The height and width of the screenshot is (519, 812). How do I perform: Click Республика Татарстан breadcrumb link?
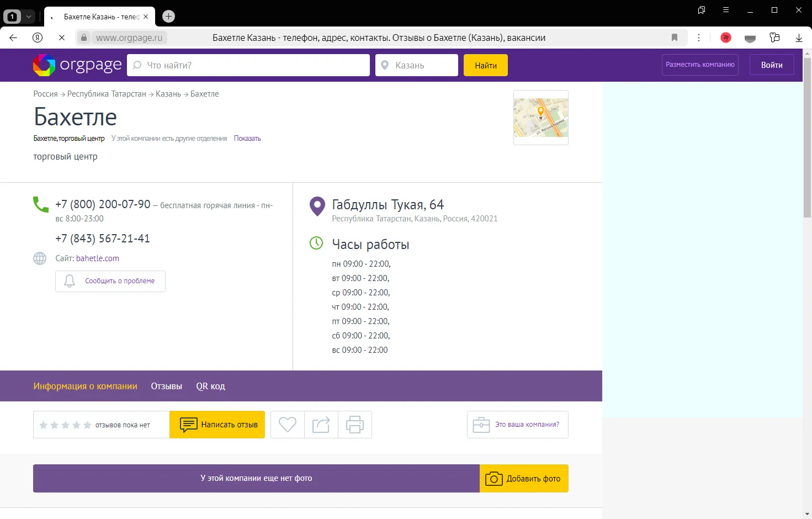[x=107, y=94]
